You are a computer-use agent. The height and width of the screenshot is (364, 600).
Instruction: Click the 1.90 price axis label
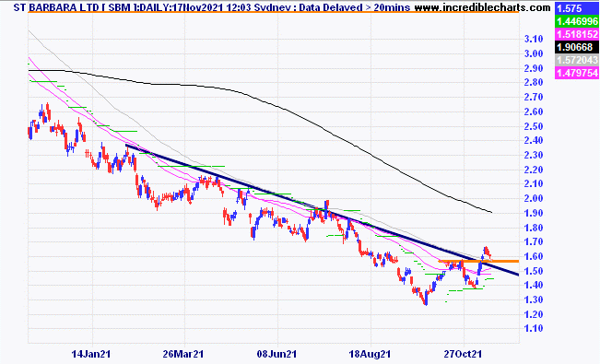534,213
